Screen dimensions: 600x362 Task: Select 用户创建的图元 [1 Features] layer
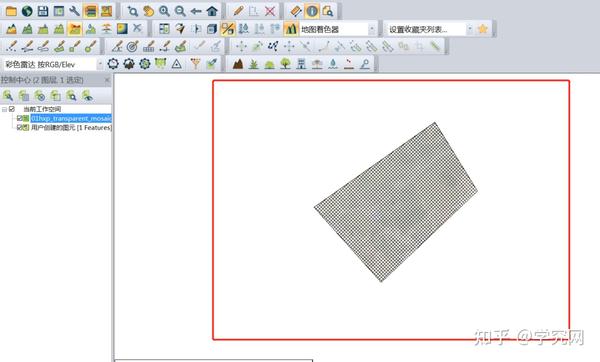click(71, 127)
